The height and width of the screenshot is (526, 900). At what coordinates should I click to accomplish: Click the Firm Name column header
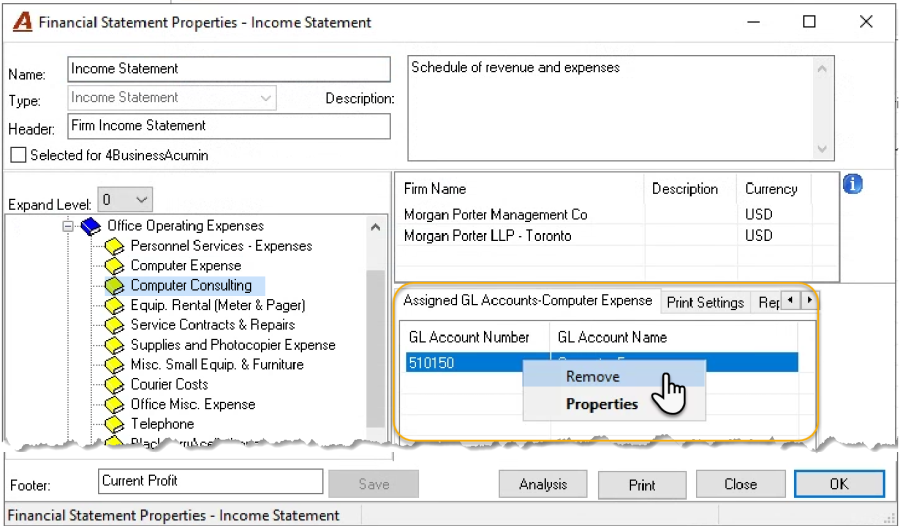pyautogui.click(x=519, y=189)
